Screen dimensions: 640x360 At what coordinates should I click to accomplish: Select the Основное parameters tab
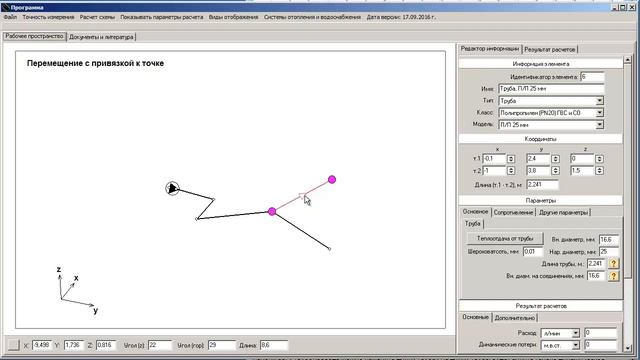pyautogui.click(x=475, y=212)
